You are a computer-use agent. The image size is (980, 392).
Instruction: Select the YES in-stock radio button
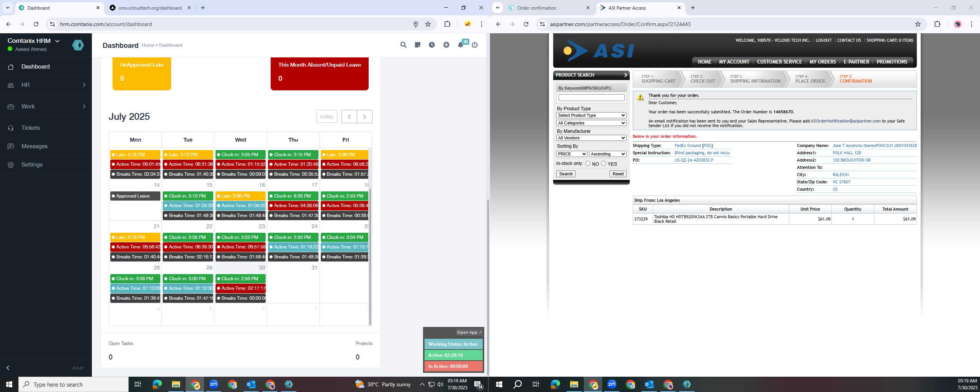pyautogui.click(x=604, y=163)
